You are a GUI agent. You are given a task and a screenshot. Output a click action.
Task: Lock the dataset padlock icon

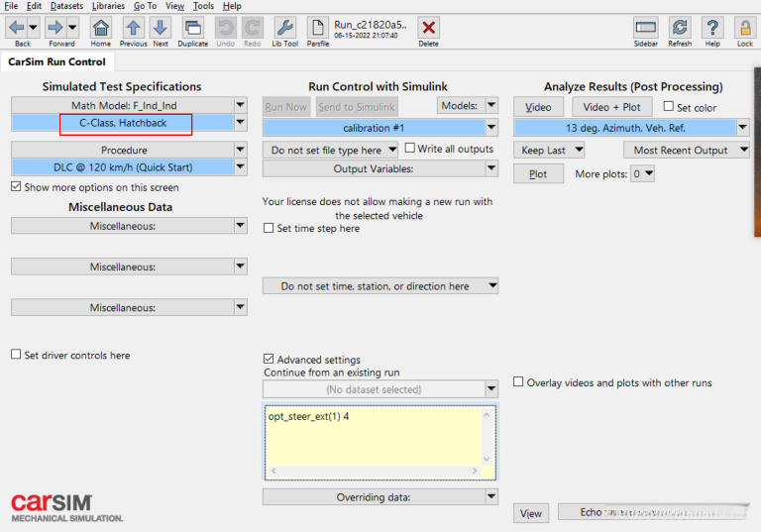tap(745, 28)
